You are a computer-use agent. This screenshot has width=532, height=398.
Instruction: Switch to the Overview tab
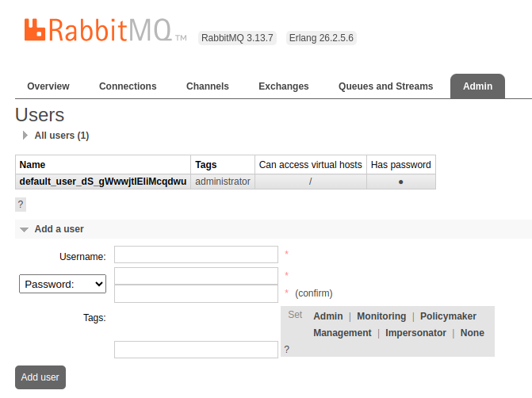tap(48, 86)
